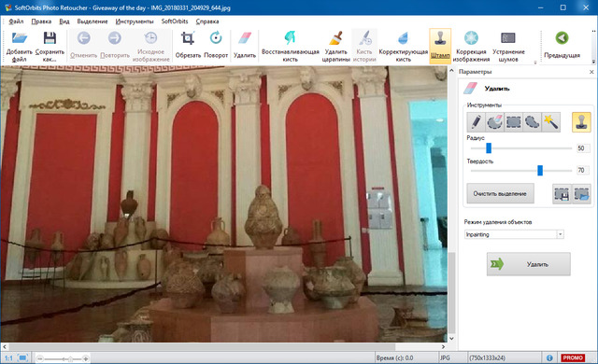This screenshot has height=364, width=598.
Task: Open the Выделение menu
Action: 93,21
